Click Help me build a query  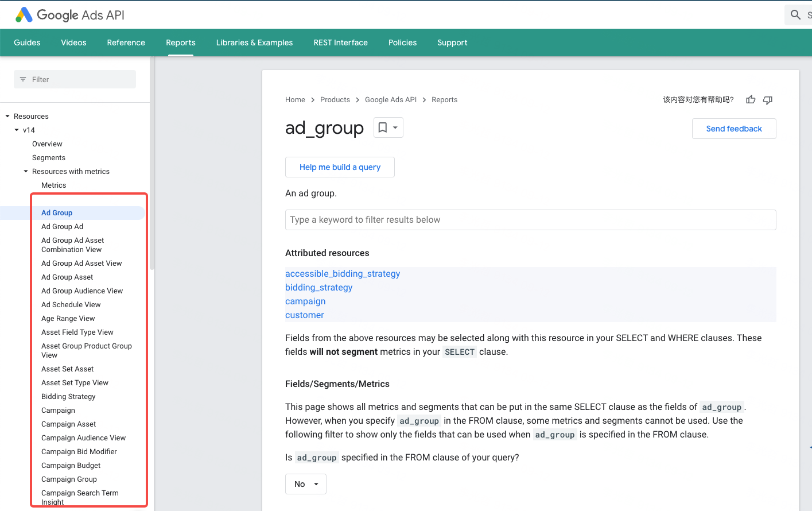point(340,167)
